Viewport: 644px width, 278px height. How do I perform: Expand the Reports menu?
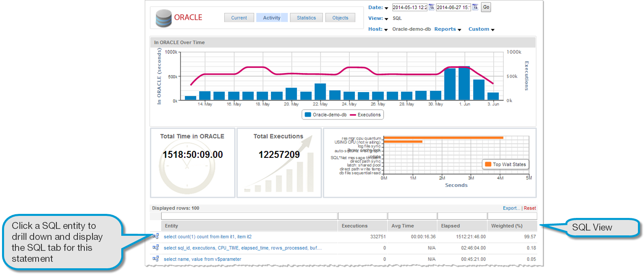(x=448, y=29)
